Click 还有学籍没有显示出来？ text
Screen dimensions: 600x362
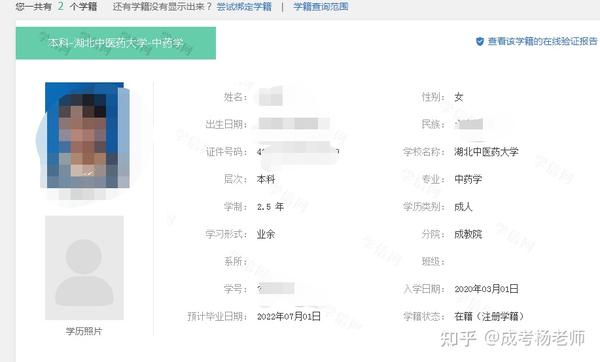click(x=162, y=7)
